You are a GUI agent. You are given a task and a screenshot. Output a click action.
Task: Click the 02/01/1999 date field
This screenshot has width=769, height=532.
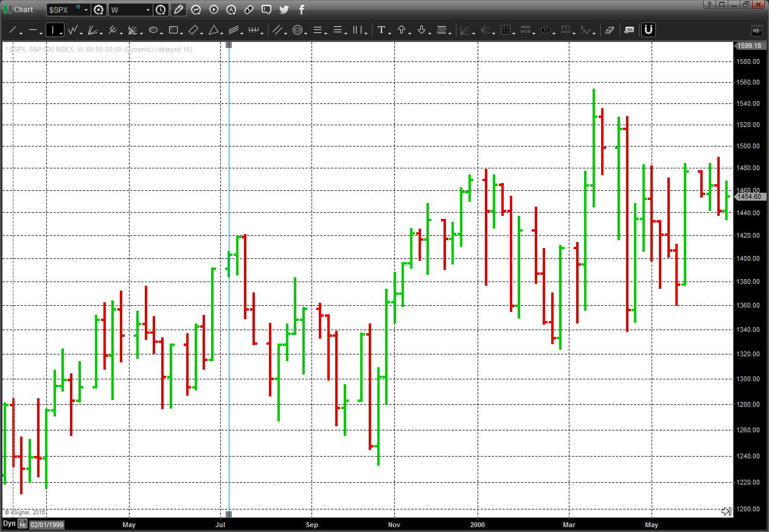(x=47, y=524)
